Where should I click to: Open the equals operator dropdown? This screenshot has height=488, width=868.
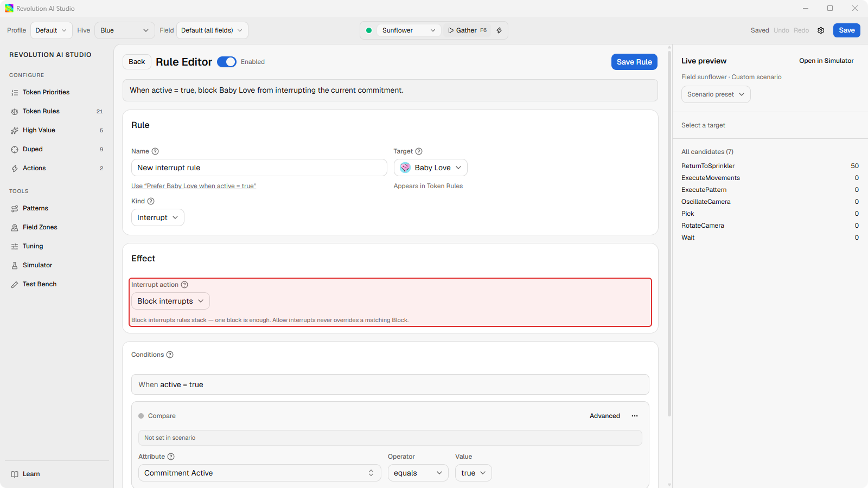(418, 473)
